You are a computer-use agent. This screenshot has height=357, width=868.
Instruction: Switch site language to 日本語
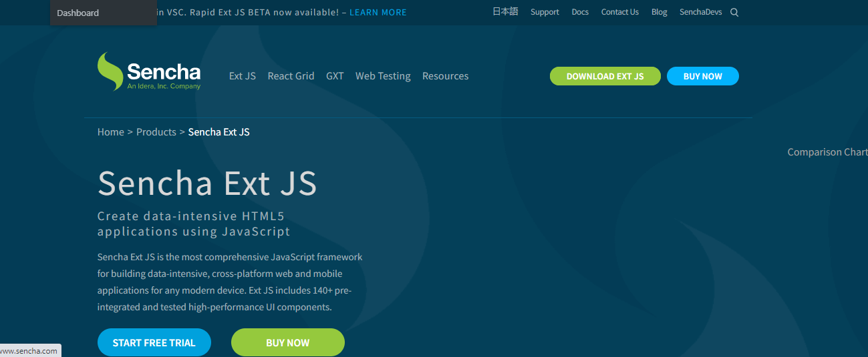coord(505,11)
